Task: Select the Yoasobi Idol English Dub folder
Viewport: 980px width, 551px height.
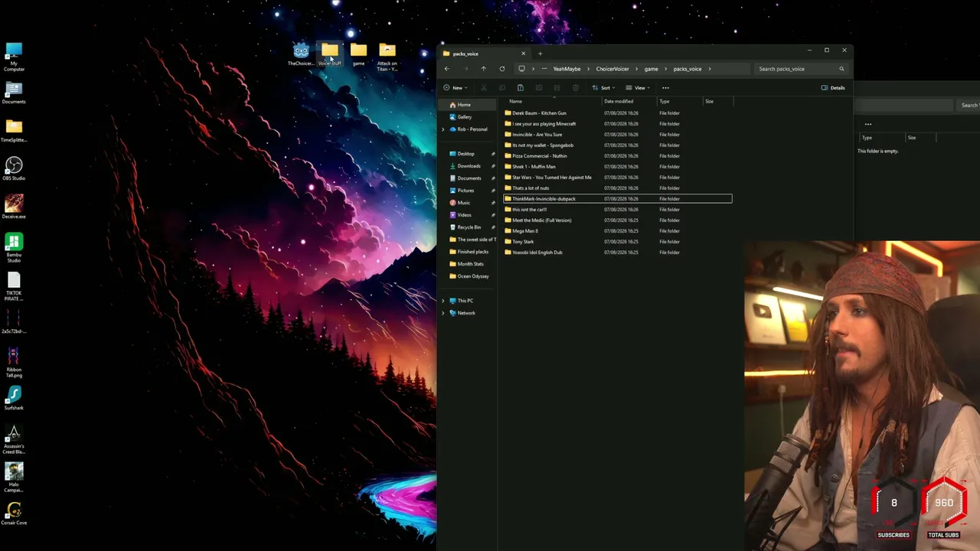Action: 617,253
